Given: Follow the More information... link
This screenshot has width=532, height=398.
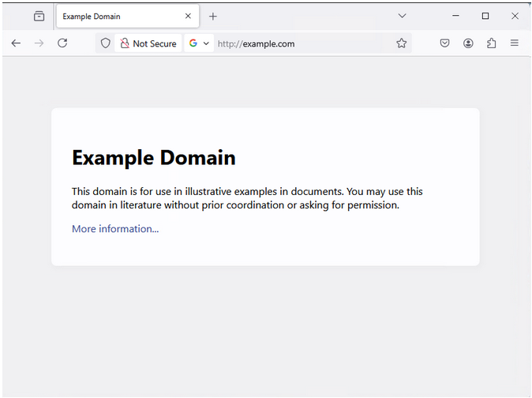Looking at the screenshot, I should (115, 229).
